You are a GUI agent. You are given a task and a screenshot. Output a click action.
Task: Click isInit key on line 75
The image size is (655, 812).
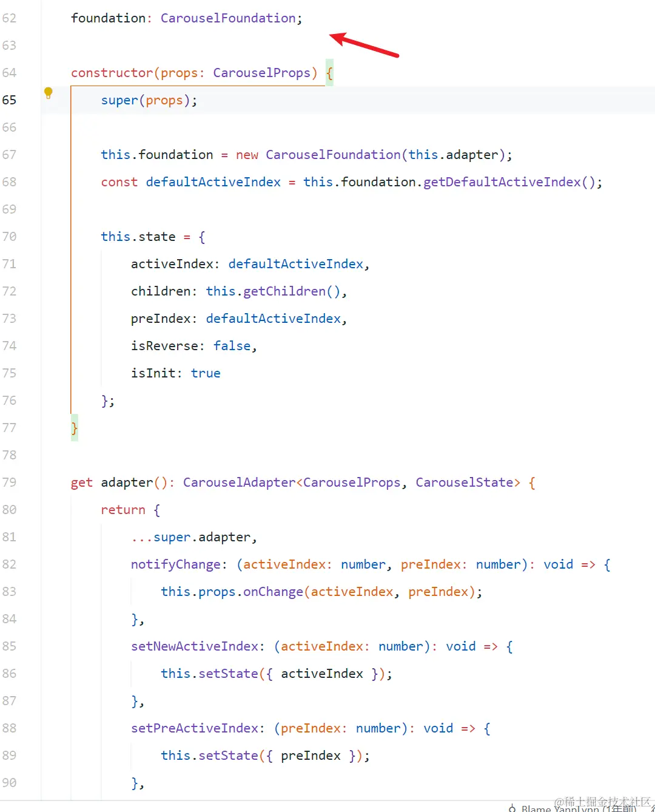(153, 373)
